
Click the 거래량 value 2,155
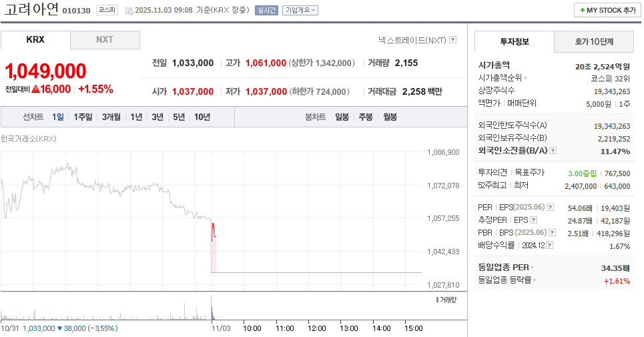[406, 63]
